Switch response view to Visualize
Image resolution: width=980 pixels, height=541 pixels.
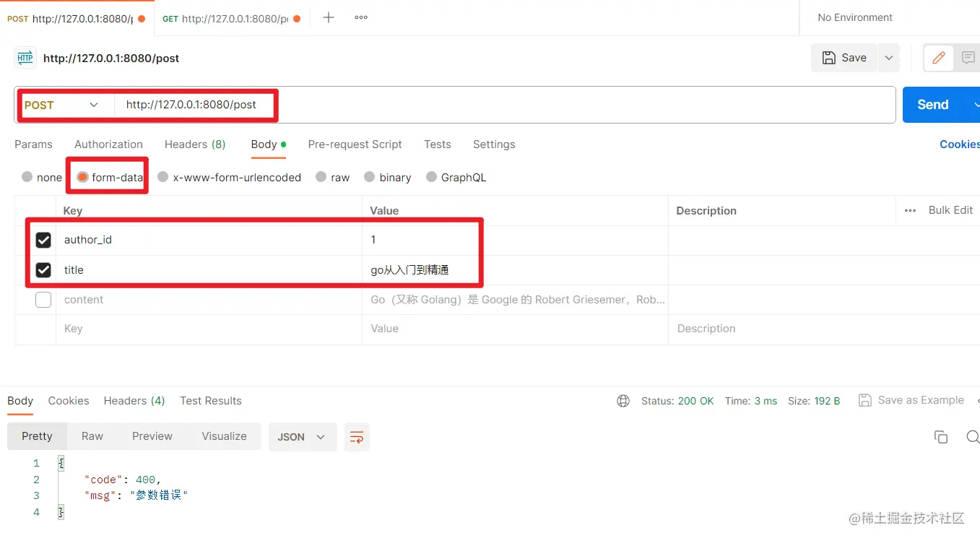coord(224,436)
